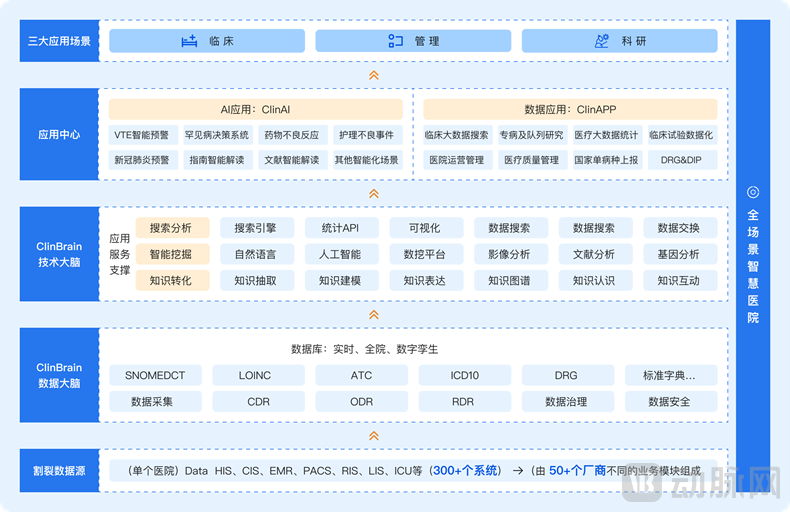This screenshot has width=790, height=512.
Task: Select the 知识表达 box
Action: pos(426,280)
